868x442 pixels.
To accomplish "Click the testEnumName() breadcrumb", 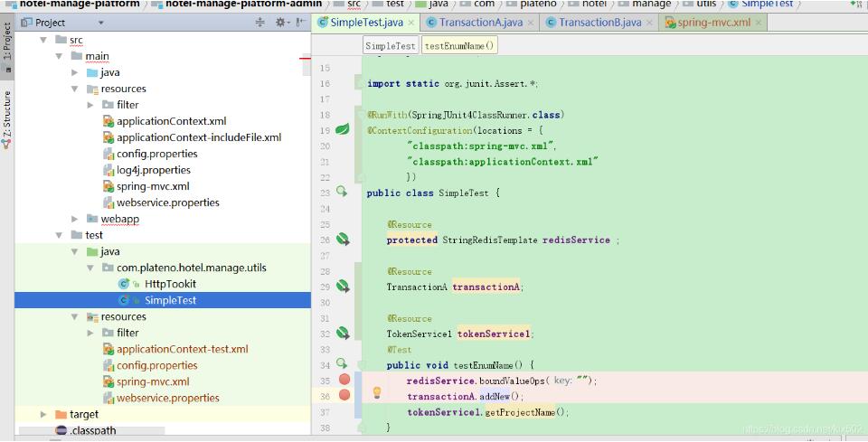I will (x=459, y=45).
